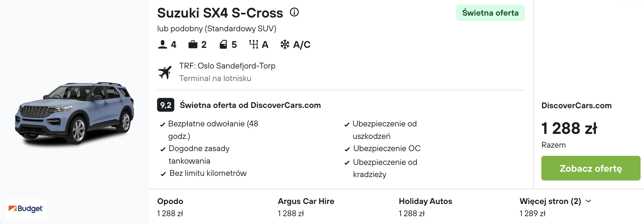This screenshot has width=644, height=224.
Task: Click the Suzuki SX4 S-Cross title
Action: point(220,13)
